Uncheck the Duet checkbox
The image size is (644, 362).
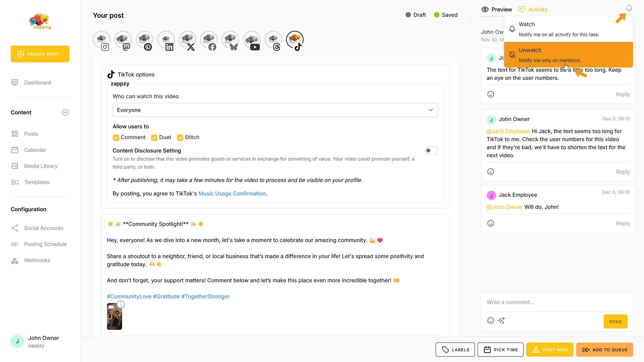[154, 137]
